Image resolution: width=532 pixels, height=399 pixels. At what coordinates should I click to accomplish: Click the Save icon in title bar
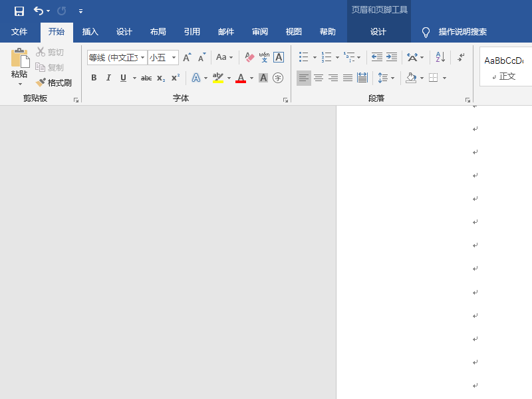(x=19, y=11)
